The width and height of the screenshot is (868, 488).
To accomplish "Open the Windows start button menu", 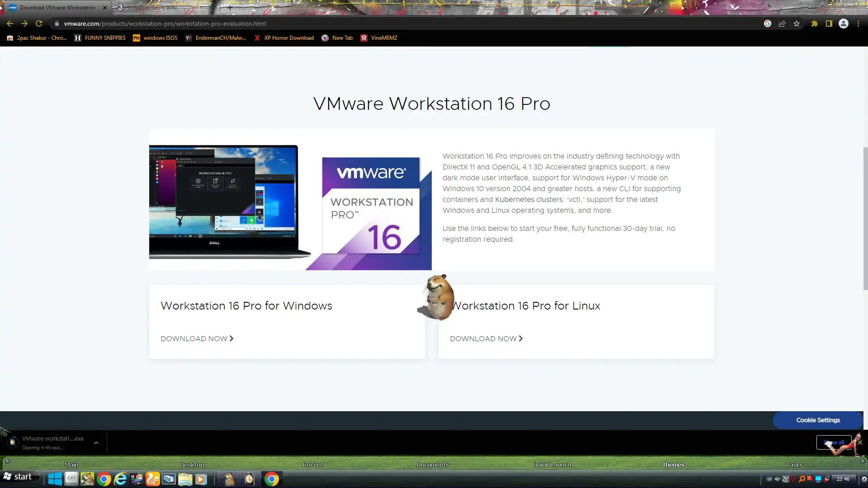I will (18, 477).
